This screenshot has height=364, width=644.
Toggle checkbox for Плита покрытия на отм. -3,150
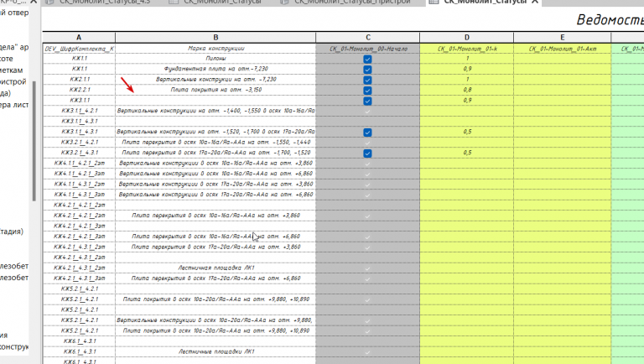click(x=367, y=91)
